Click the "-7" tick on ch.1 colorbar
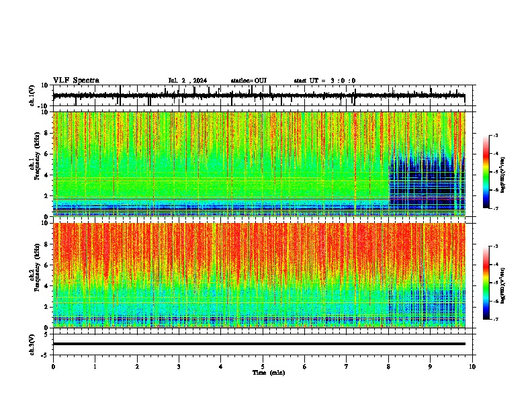 pos(496,208)
